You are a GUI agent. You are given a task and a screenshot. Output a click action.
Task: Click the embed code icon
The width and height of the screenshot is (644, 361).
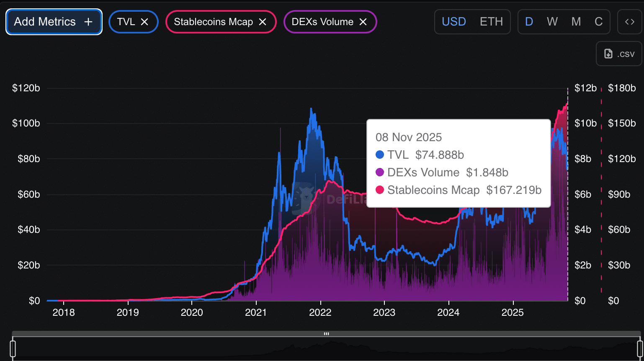[x=629, y=22]
